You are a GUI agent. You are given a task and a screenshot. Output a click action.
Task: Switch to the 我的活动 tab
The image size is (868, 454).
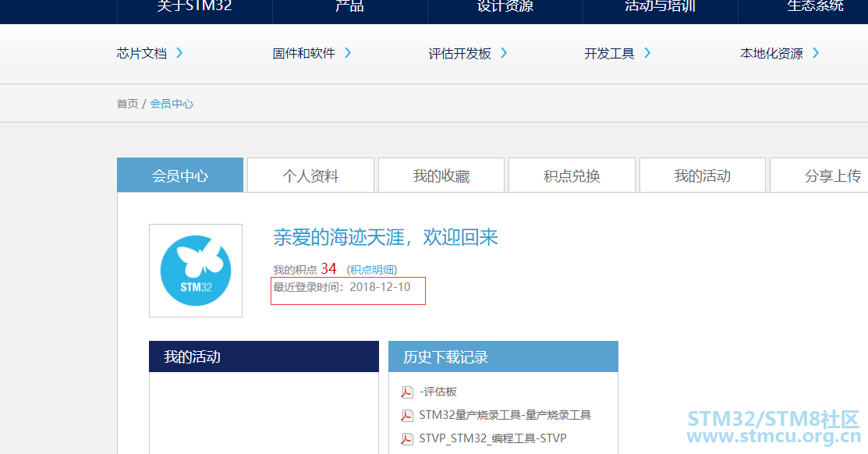click(703, 176)
